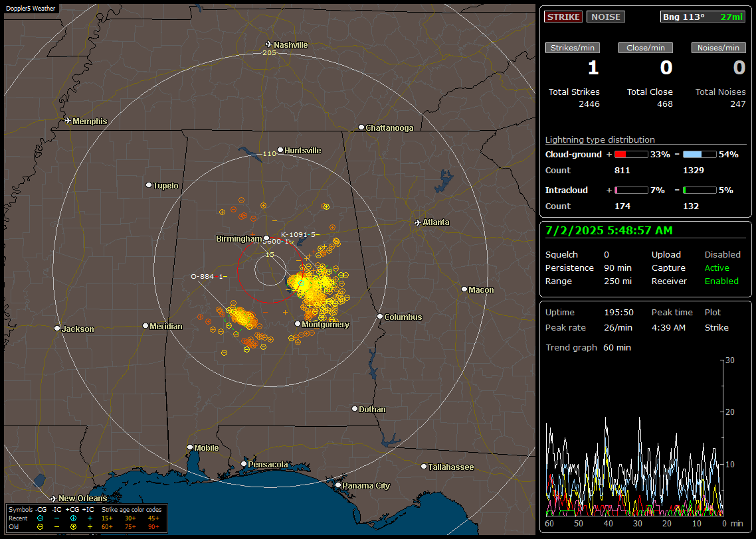Click the Close/min label button
Screen dimensions: 756x539
point(646,48)
